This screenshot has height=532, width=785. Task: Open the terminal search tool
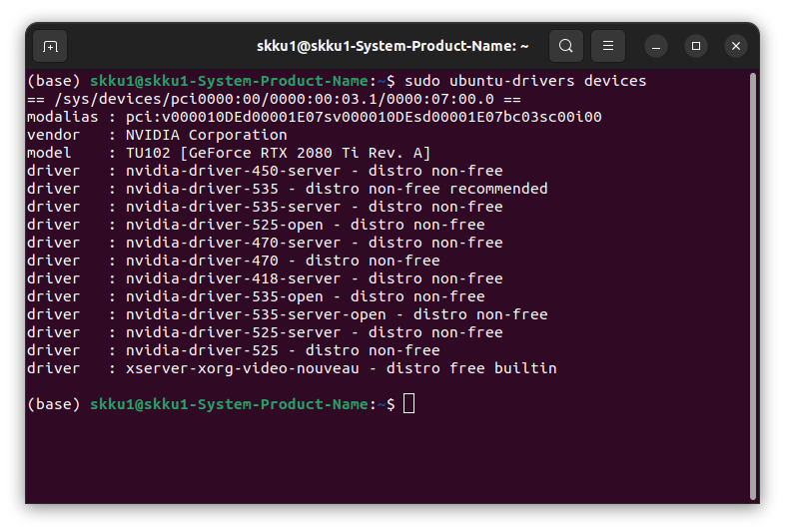(x=565, y=46)
